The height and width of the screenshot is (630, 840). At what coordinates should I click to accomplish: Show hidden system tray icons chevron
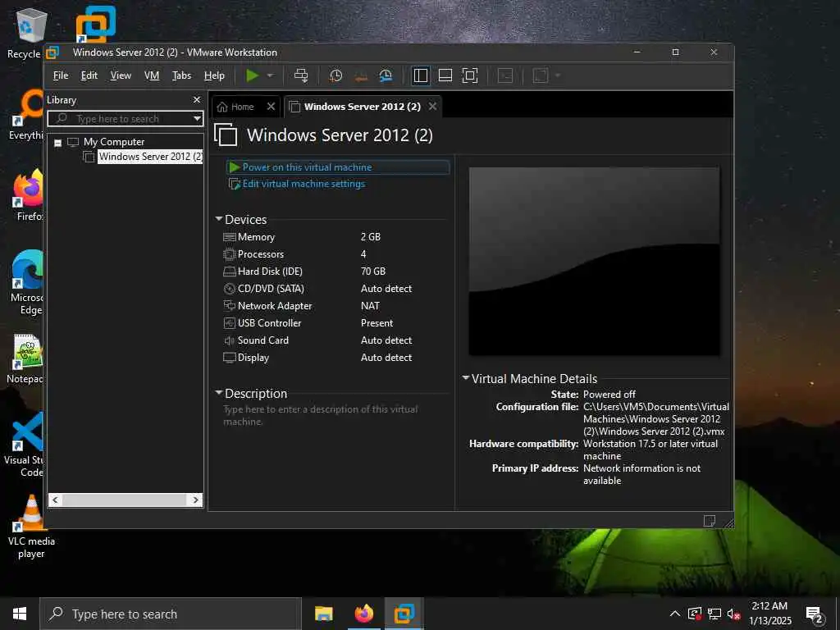pos(675,614)
